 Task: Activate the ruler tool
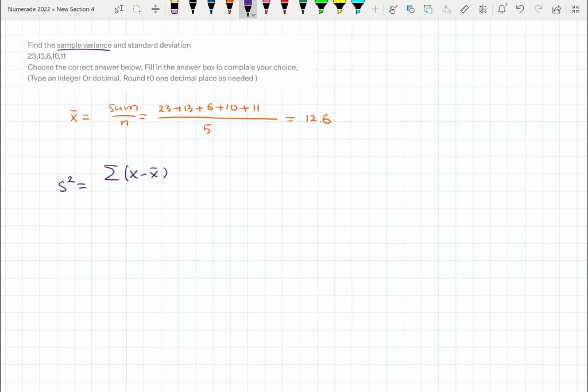[465, 9]
